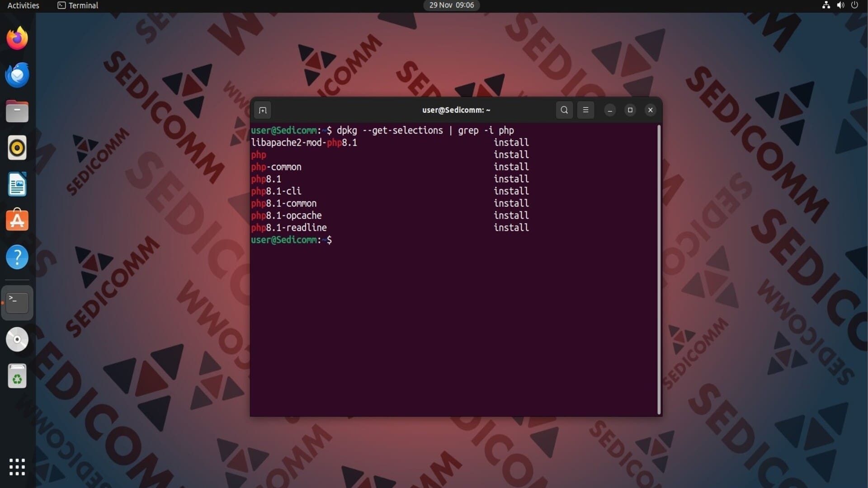Click the libapache2-mod-php8.1 line
Image resolution: width=868 pixels, height=488 pixels.
pyautogui.click(x=304, y=143)
